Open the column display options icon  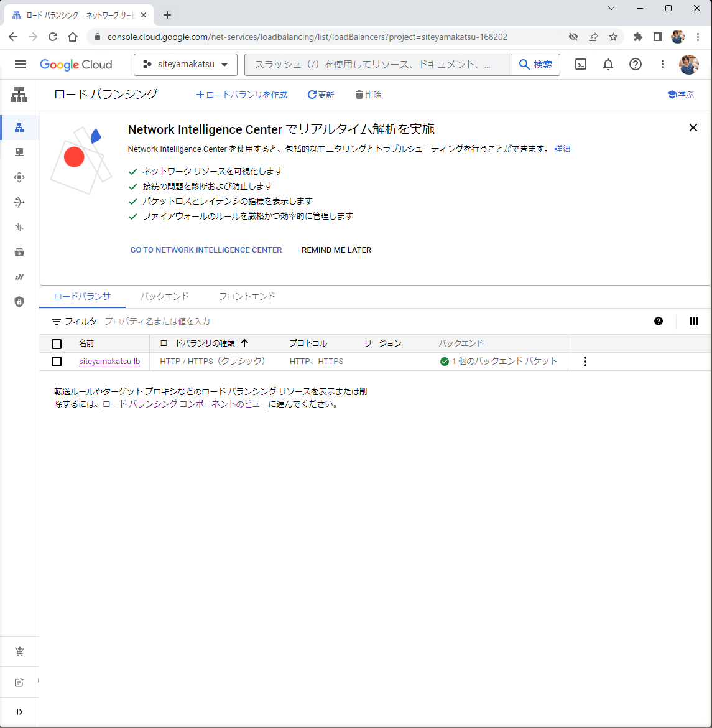694,321
